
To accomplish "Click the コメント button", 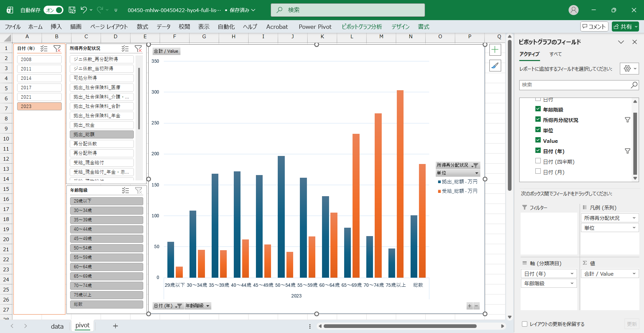I will point(594,27).
